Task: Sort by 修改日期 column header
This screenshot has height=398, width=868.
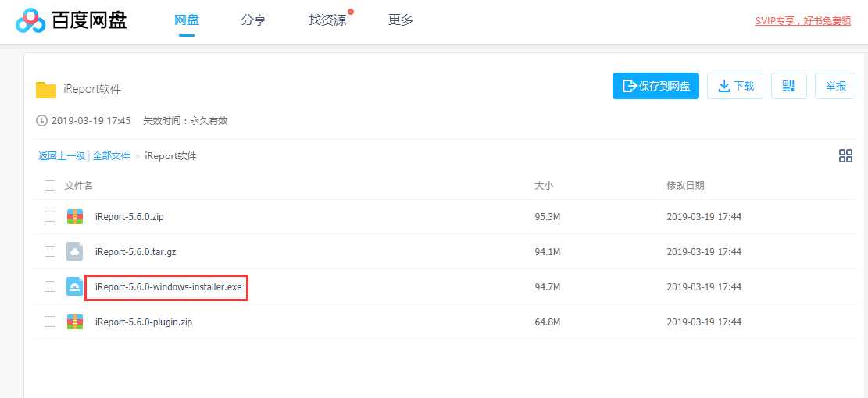Action: pyautogui.click(x=685, y=186)
